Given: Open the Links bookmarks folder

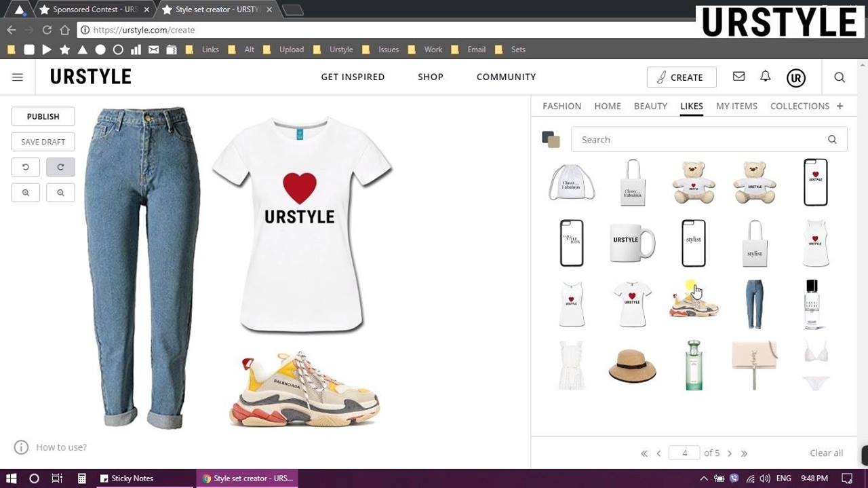Looking at the screenshot, I should pos(202,50).
